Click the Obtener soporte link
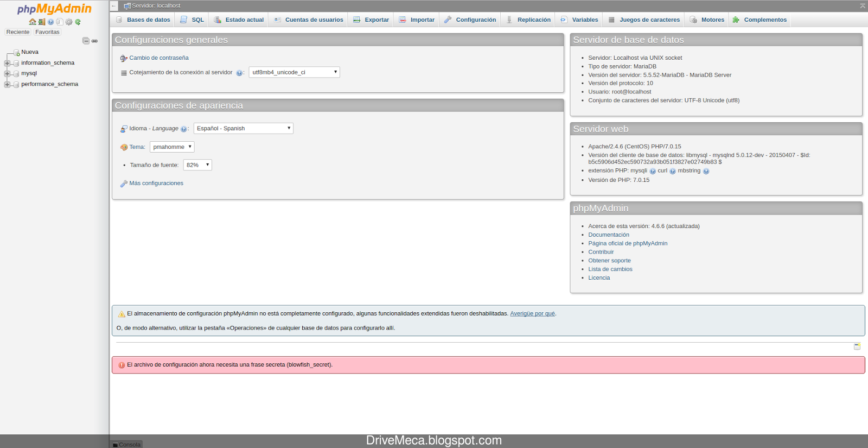This screenshot has width=868, height=448. (x=609, y=261)
